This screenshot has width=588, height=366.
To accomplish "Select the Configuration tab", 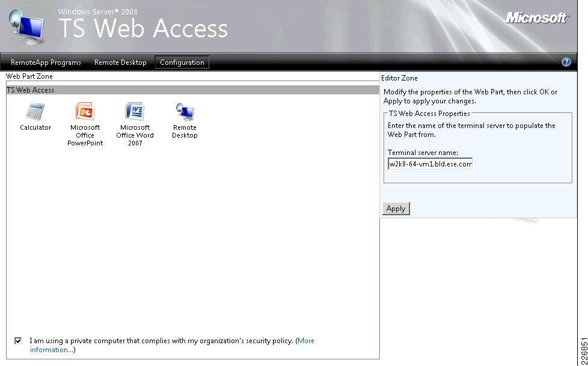I will pos(182,63).
